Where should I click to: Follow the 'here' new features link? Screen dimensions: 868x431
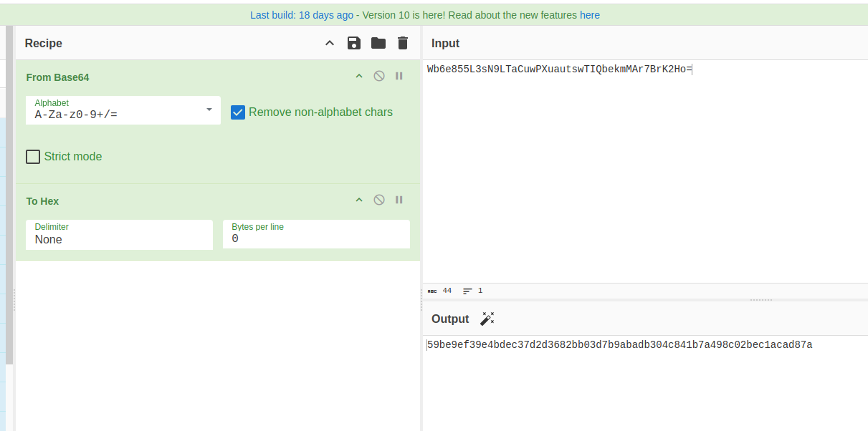590,15
